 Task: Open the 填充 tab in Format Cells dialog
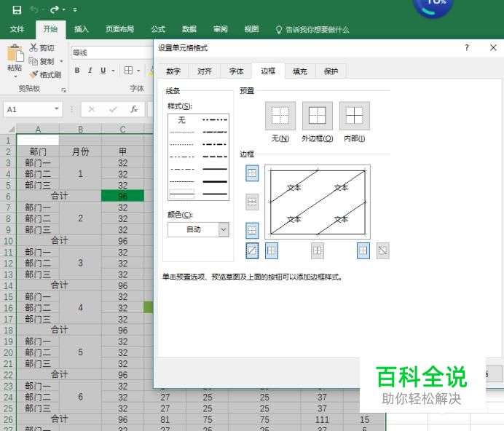[x=299, y=71]
